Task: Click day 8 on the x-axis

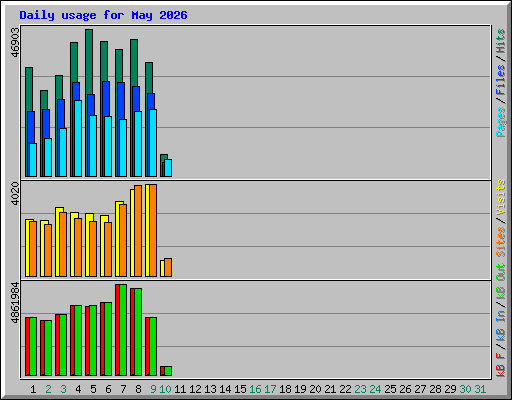Action: point(138,389)
